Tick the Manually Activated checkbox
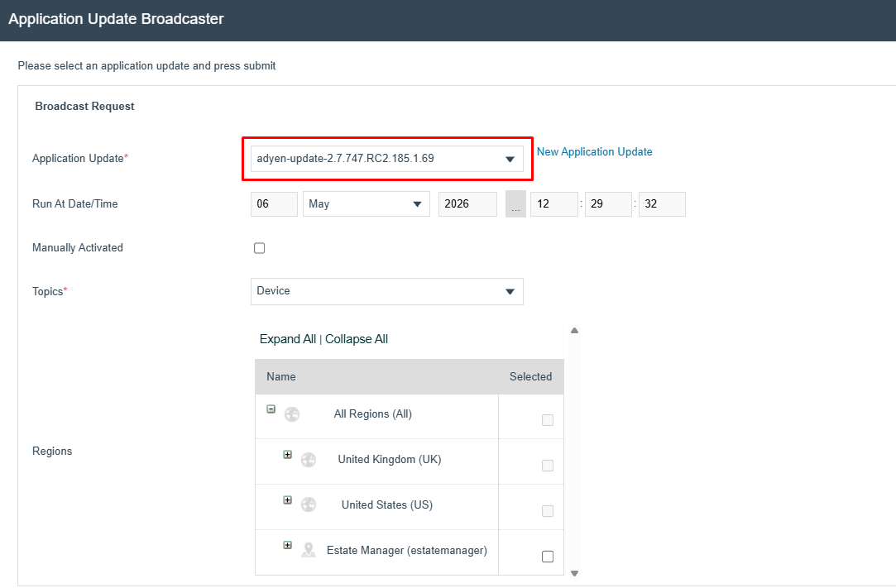 pos(260,248)
